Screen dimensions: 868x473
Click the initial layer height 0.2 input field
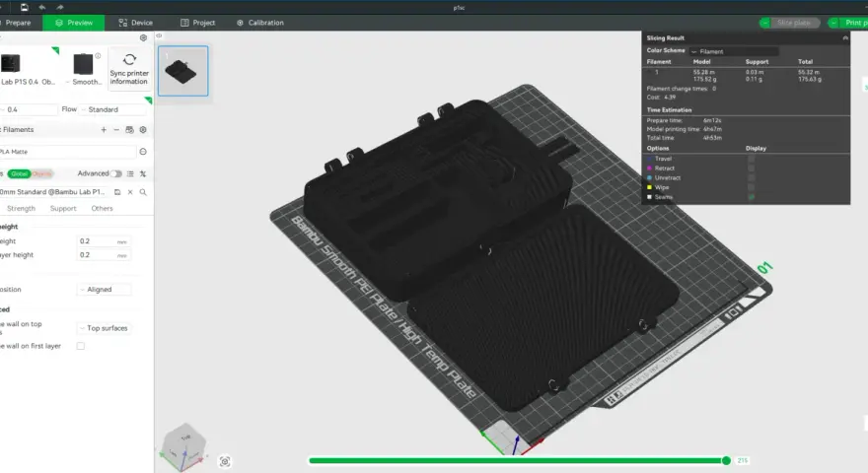click(x=104, y=255)
